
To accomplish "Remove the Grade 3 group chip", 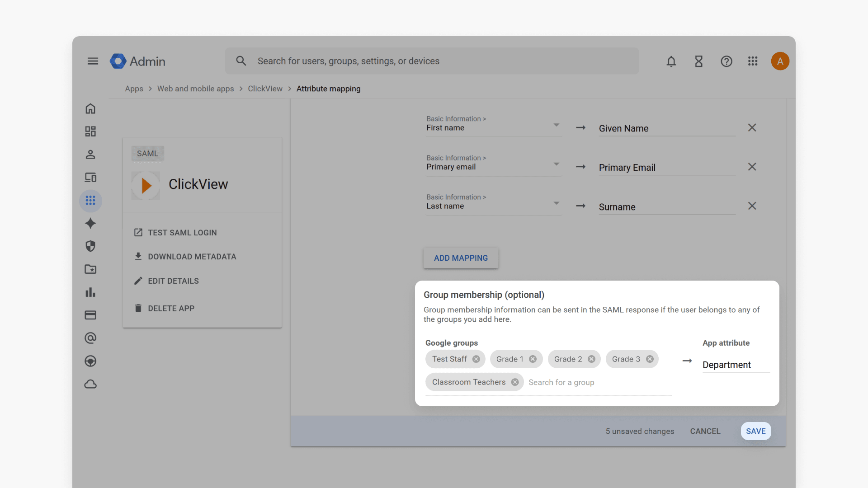I will pyautogui.click(x=650, y=359).
